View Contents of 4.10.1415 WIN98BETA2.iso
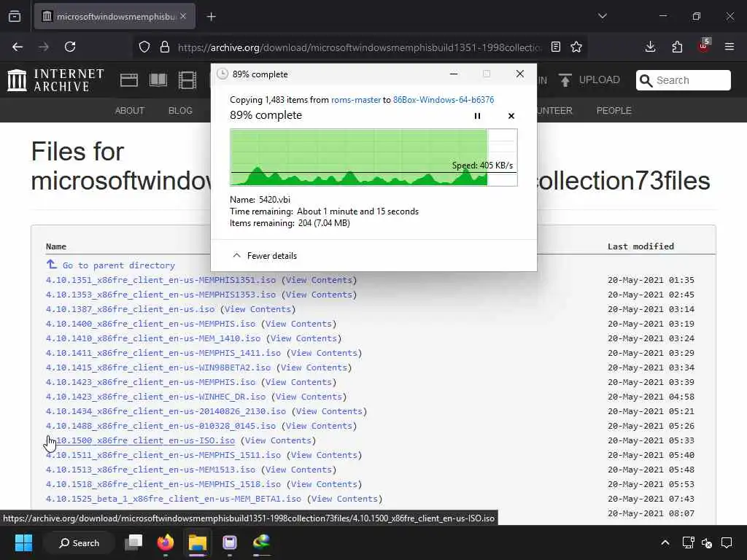 click(x=314, y=367)
